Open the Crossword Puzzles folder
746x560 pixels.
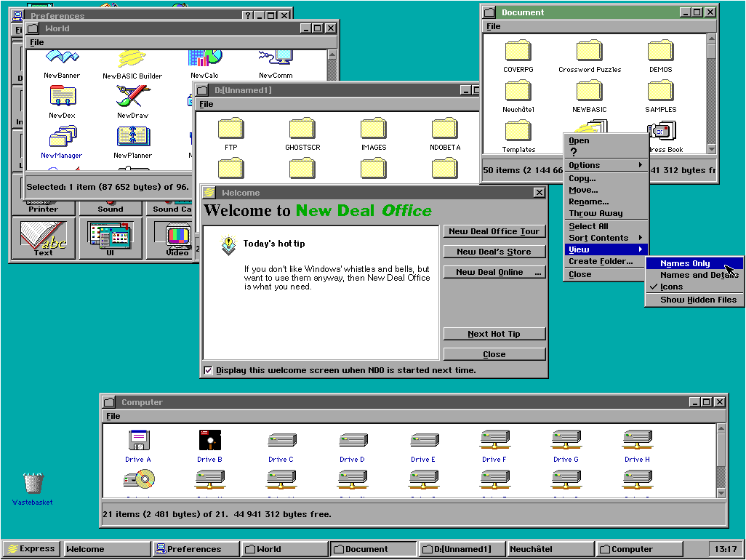tap(590, 52)
